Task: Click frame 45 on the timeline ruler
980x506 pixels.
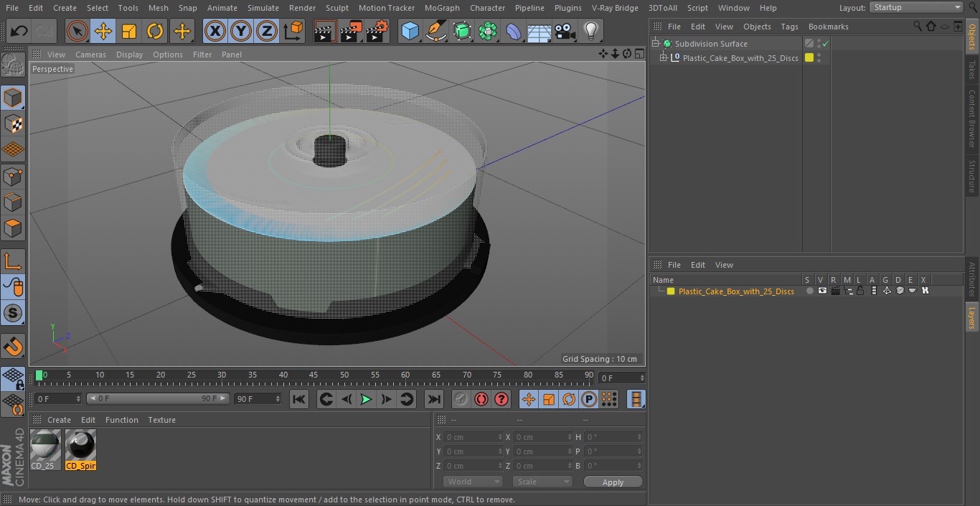Action: [314, 377]
